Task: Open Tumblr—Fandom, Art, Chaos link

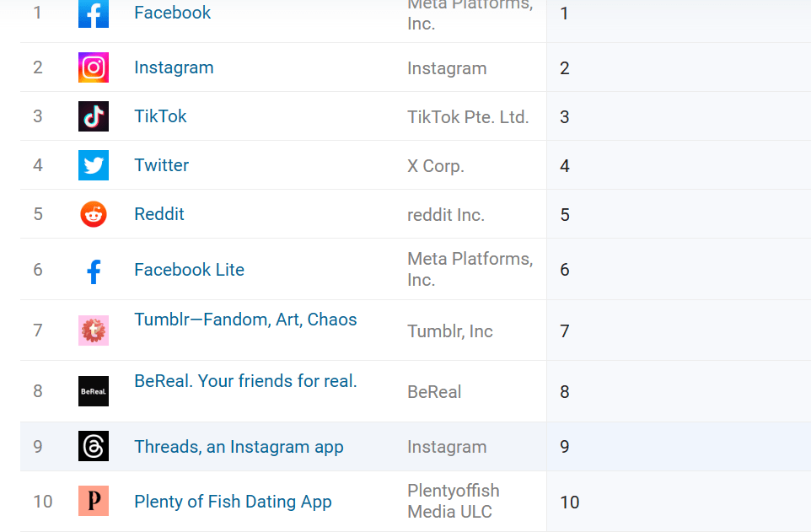Action: [x=245, y=320]
